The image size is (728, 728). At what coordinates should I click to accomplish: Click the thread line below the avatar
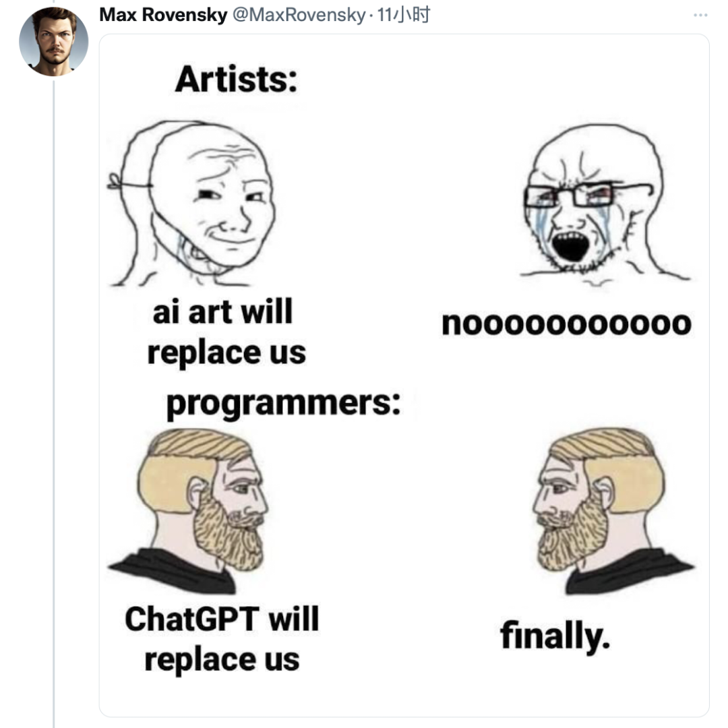tap(53, 404)
